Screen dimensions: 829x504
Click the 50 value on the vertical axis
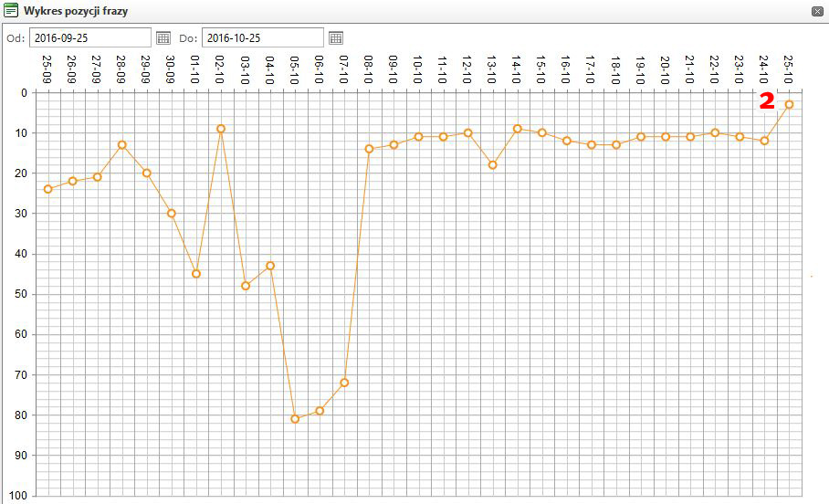pyautogui.click(x=21, y=294)
